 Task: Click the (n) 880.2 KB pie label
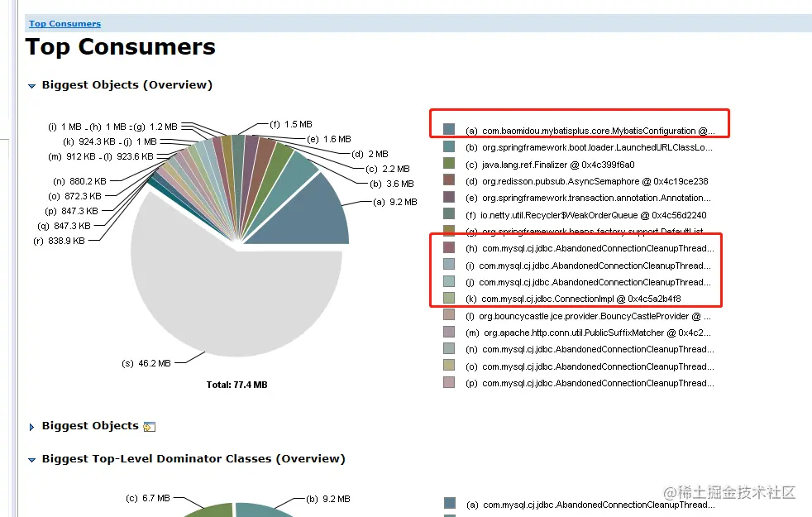[79, 181]
